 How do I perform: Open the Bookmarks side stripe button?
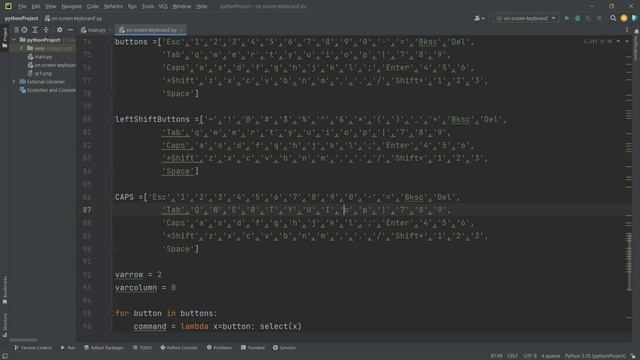pyautogui.click(x=4, y=290)
